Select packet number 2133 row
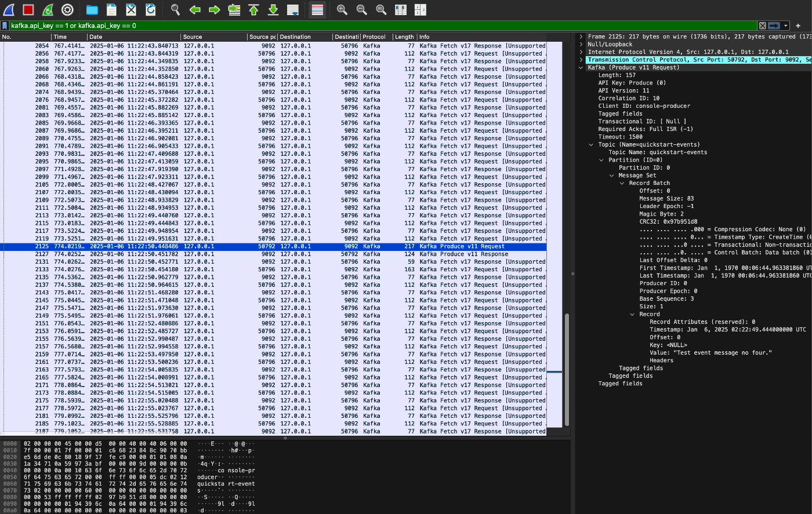Screen dimensions: 812x514 click(273, 269)
